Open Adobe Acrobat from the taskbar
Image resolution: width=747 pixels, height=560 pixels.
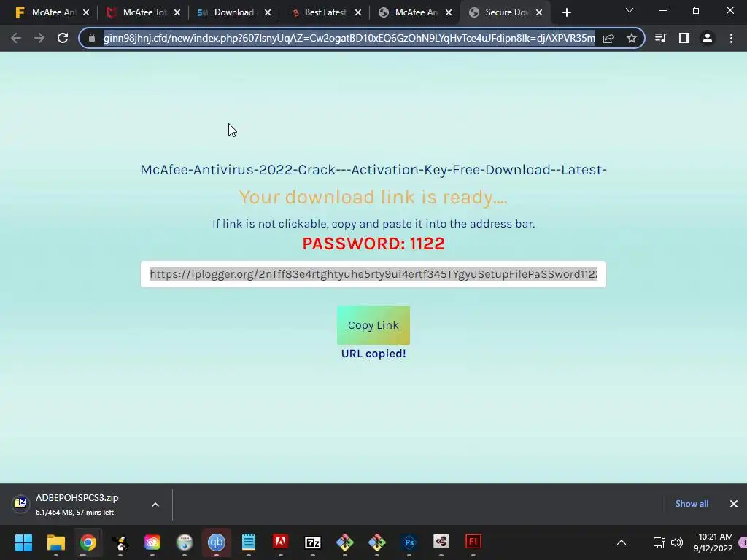click(x=281, y=542)
